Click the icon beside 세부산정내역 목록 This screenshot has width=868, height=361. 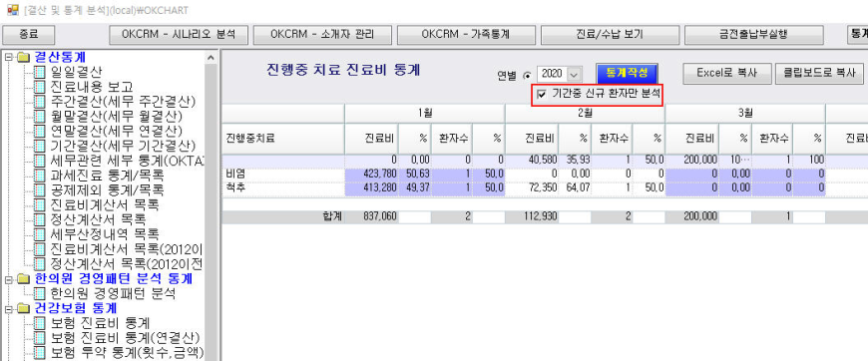point(39,233)
